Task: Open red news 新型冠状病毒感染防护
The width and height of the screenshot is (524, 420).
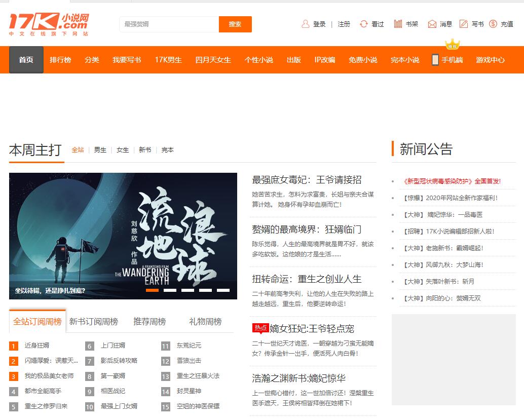Action: point(452,181)
